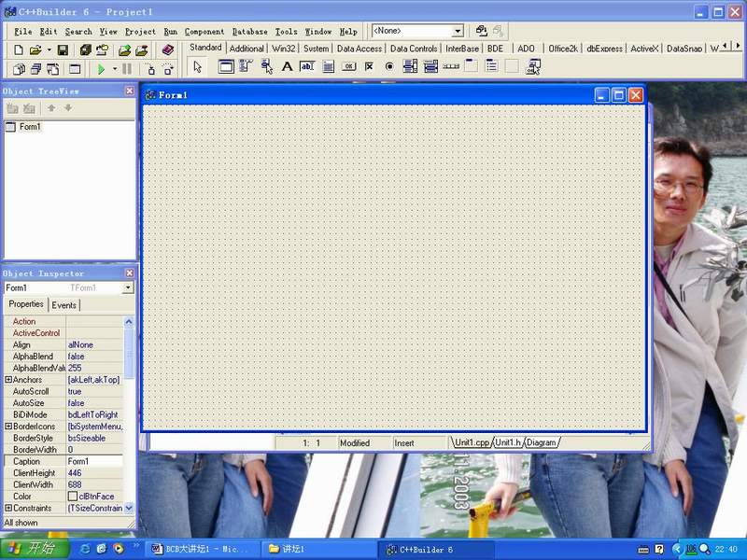Select the ListBox component icon
747x560 pixels.
pyautogui.click(x=410, y=66)
